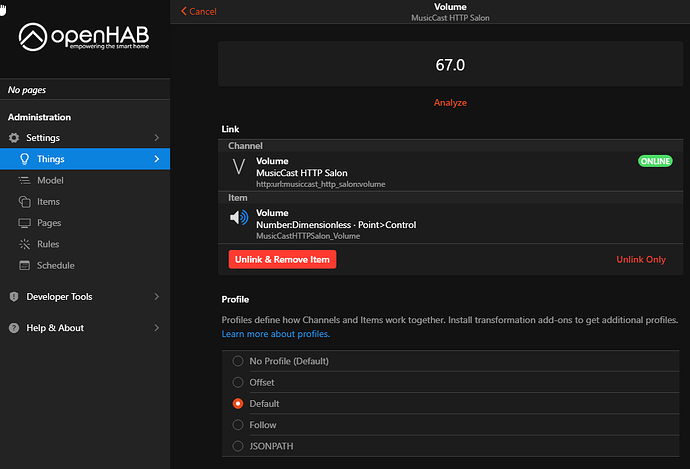Expand the Settings submenu chevron
The height and width of the screenshot is (469, 690).
pos(157,138)
